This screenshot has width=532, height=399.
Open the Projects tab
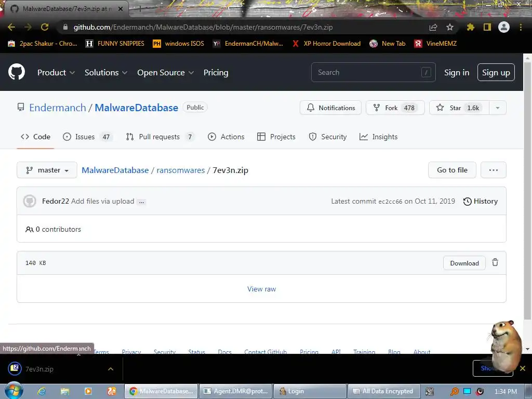pos(276,137)
